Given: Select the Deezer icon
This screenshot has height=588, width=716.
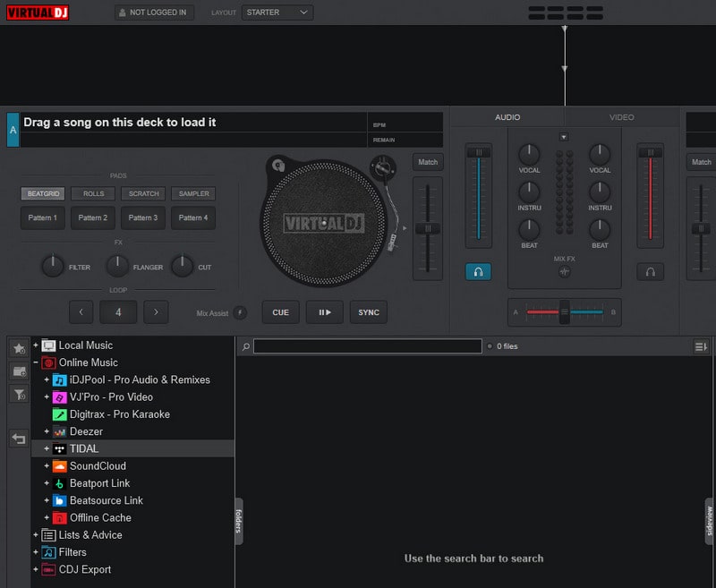Looking at the screenshot, I should (59, 431).
